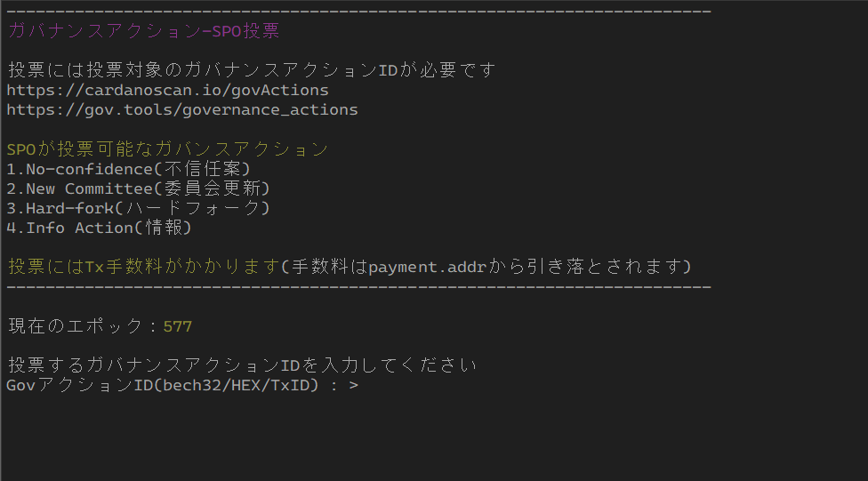Image resolution: width=868 pixels, height=481 pixels.
Task: Click the empty terminal area below the prompt
Action: [434, 437]
